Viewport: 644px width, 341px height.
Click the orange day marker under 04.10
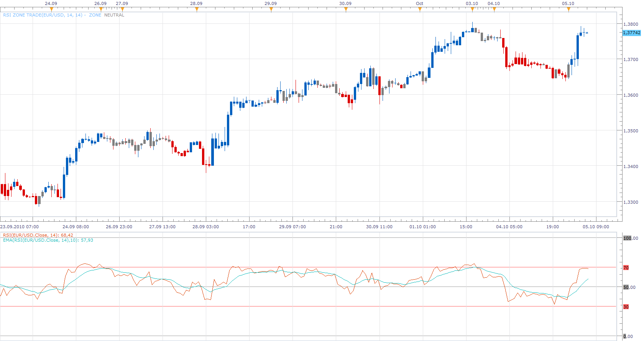click(494, 10)
